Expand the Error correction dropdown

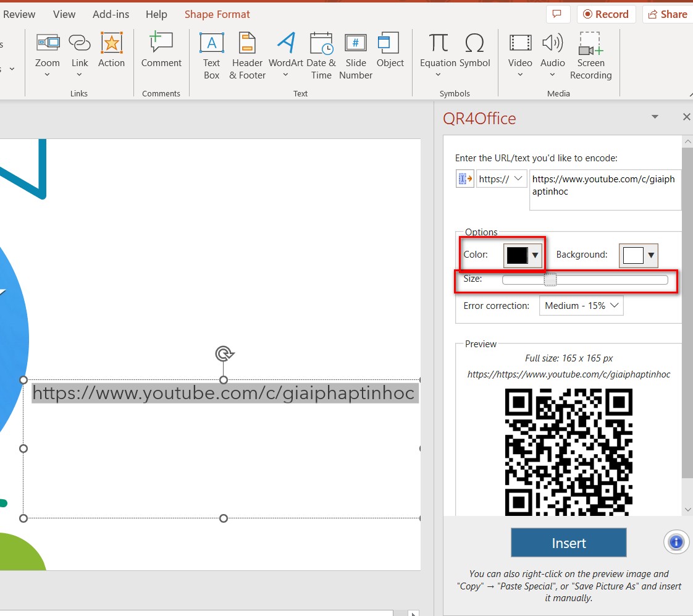(581, 306)
